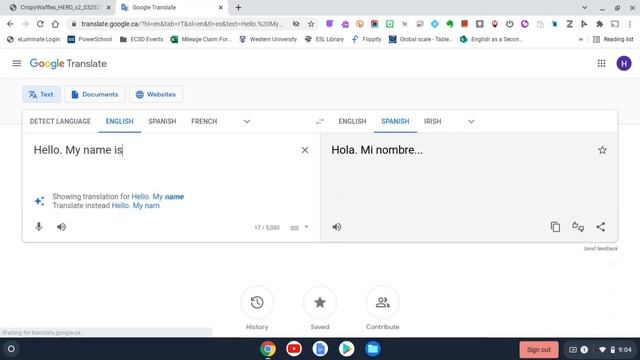Switch to Websites translation mode
This screenshot has height=360, width=640.
coord(156,94)
